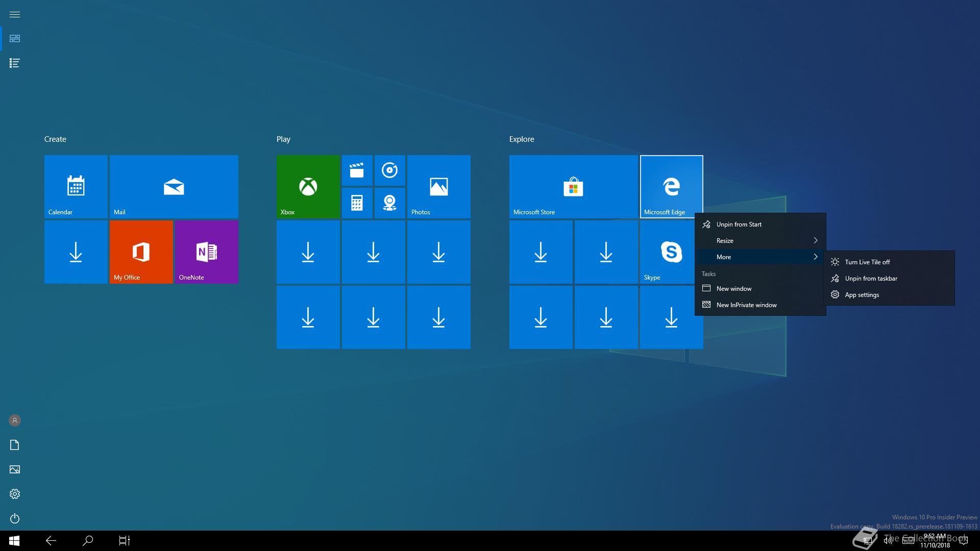The image size is (980, 551).
Task: Click the Microsoft Edge tile
Action: tap(672, 187)
